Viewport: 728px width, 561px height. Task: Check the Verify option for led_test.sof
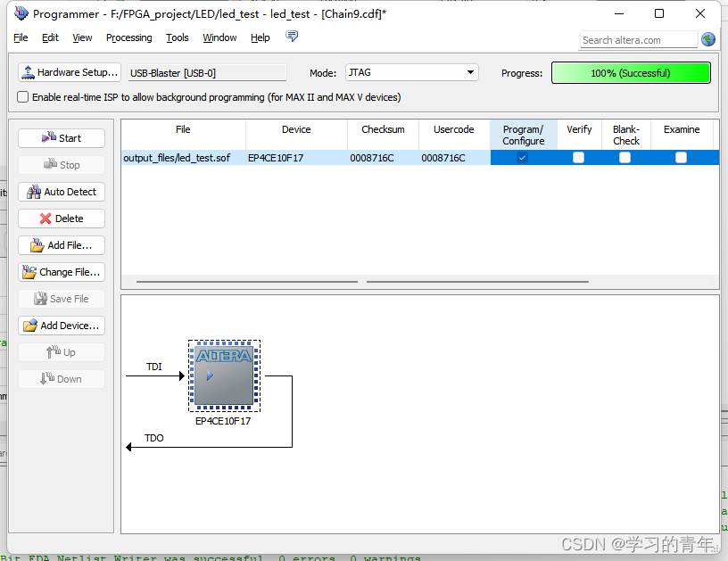point(578,157)
